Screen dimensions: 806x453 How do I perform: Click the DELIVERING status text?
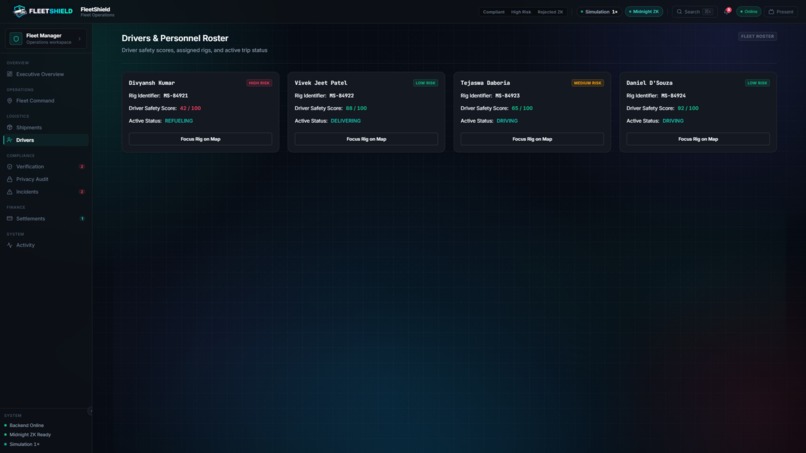coord(345,121)
